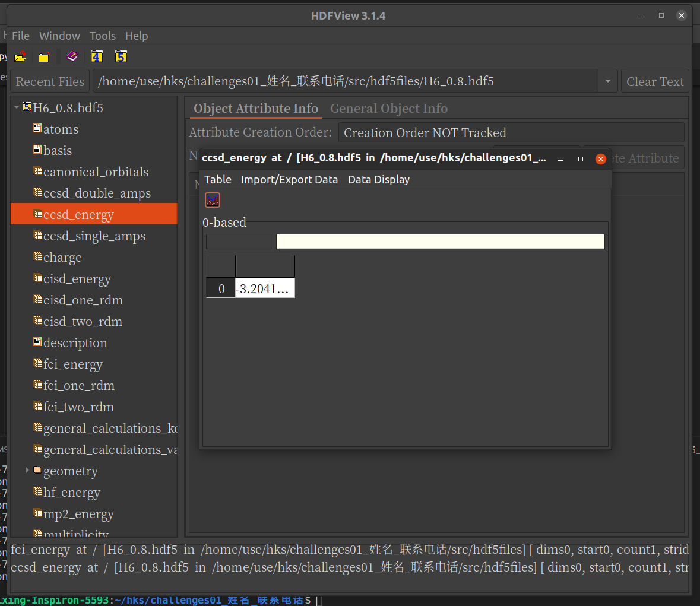Click the pale yellow cell value field
The height and width of the screenshot is (606, 700).
[x=440, y=242]
